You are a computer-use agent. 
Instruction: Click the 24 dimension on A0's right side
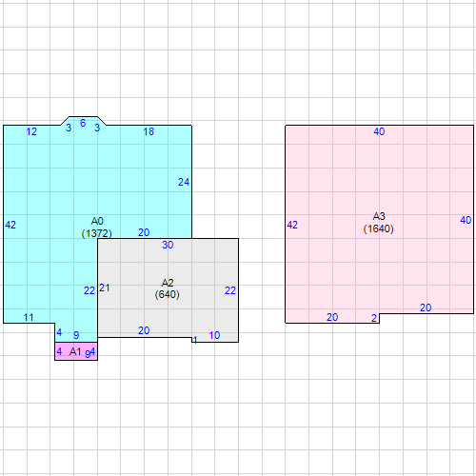click(184, 182)
